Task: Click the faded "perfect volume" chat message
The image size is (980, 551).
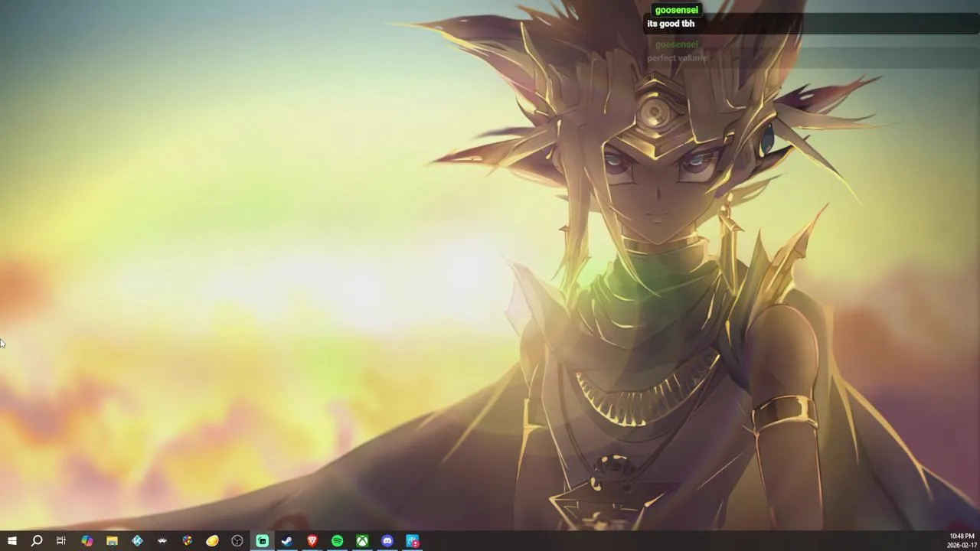Action: click(678, 58)
